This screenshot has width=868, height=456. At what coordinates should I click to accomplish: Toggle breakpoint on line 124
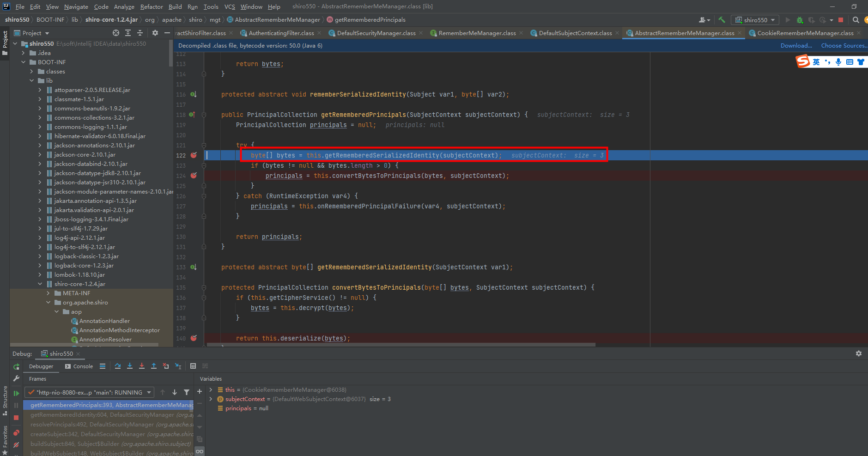(x=194, y=176)
